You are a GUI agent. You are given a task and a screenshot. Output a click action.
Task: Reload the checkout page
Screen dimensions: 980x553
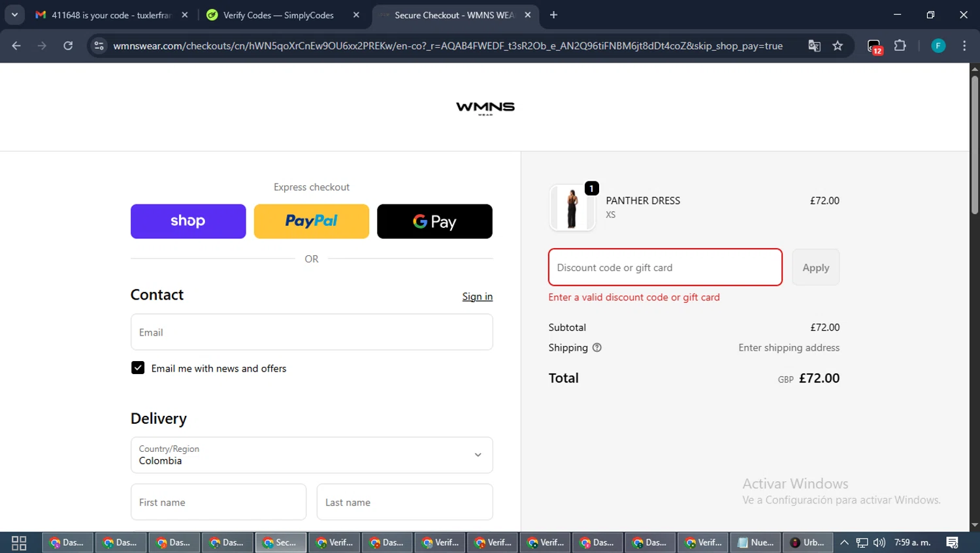click(x=68, y=46)
